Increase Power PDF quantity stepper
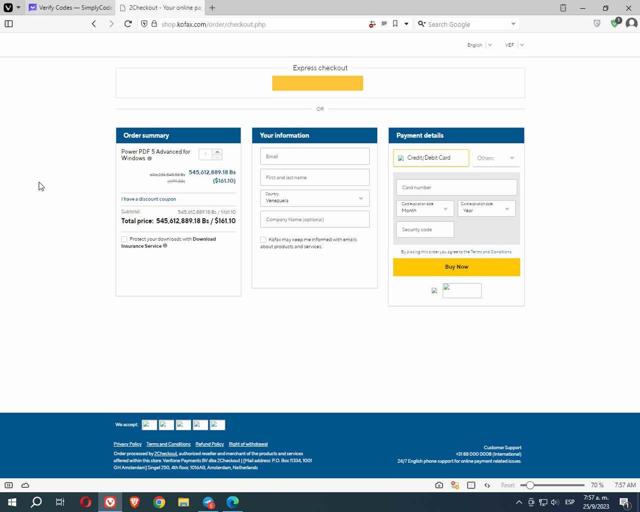 (x=217, y=151)
